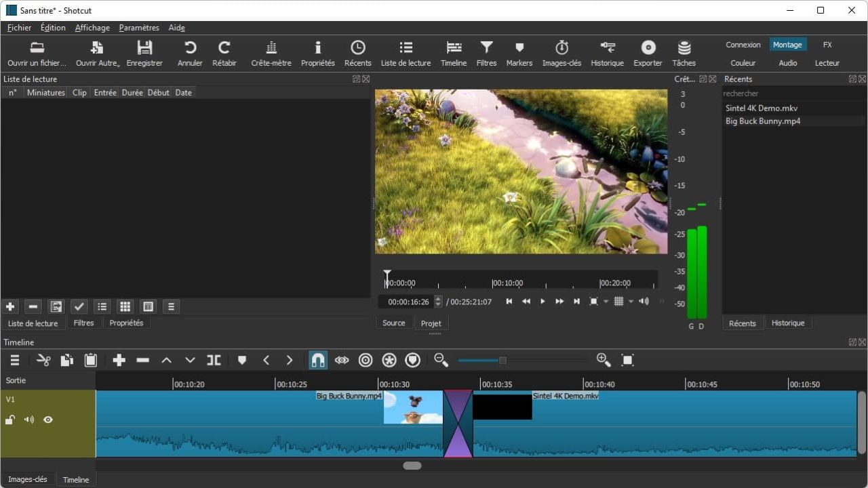This screenshot has height=488, width=868.
Task: Switch to the Audio layout
Action: point(788,63)
